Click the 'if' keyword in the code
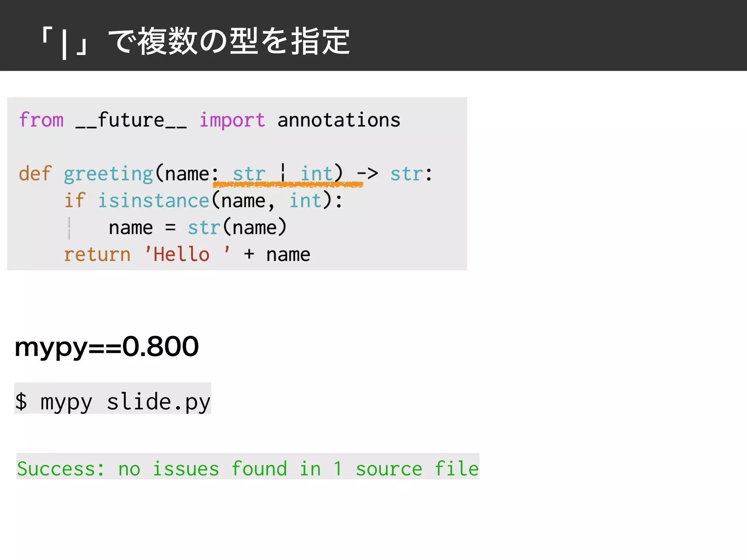The image size is (747, 560). pos(75,201)
